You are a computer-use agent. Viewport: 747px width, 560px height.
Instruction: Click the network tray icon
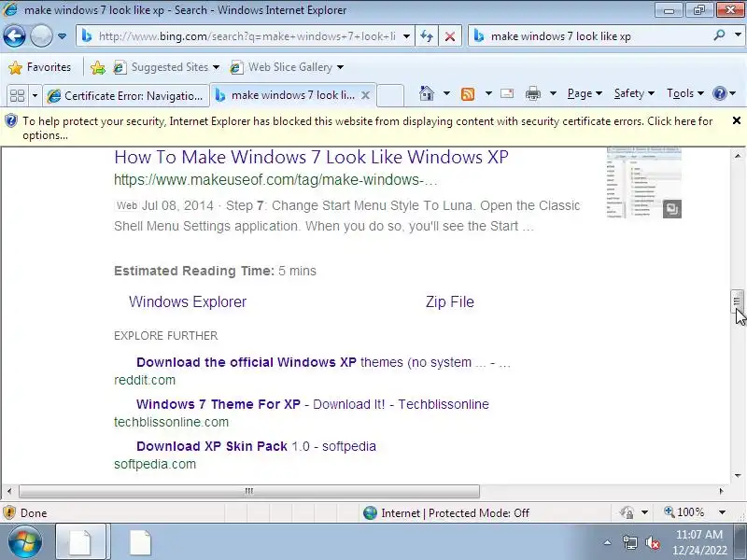(629, 543)
